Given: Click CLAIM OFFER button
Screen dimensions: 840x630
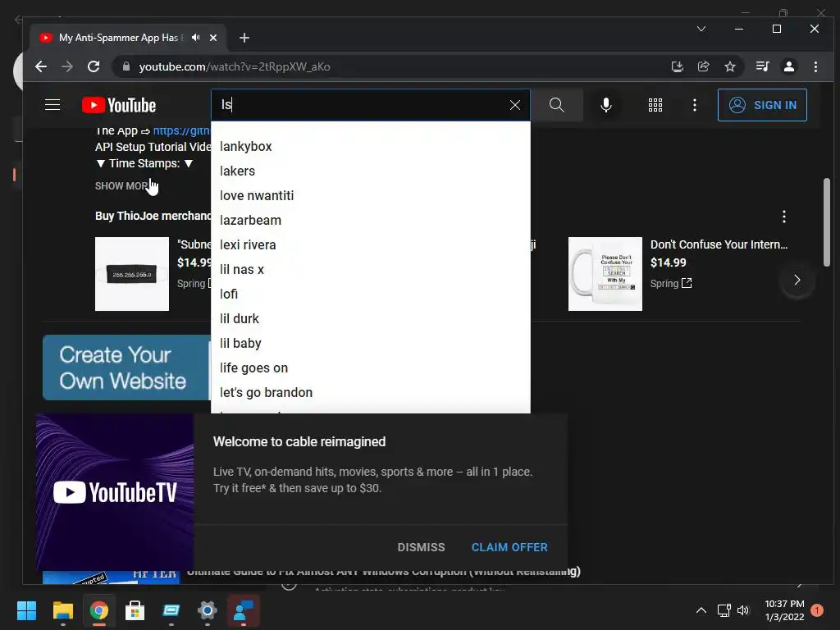Looking at the screenshot, I should tap(509, 547).
